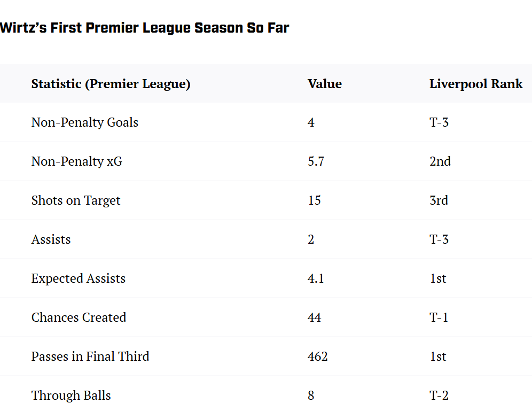Select the value 462 for final third passes
Viewport: 532px width, 411px height.
point(318,356)
